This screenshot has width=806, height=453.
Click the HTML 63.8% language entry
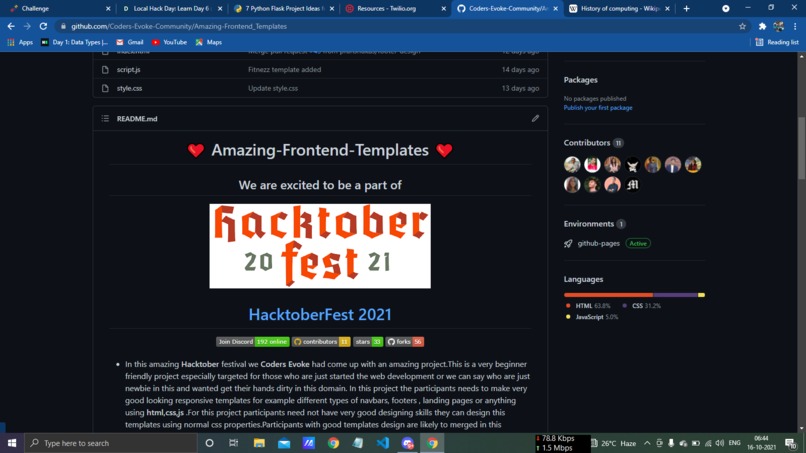tap(588, 305)
